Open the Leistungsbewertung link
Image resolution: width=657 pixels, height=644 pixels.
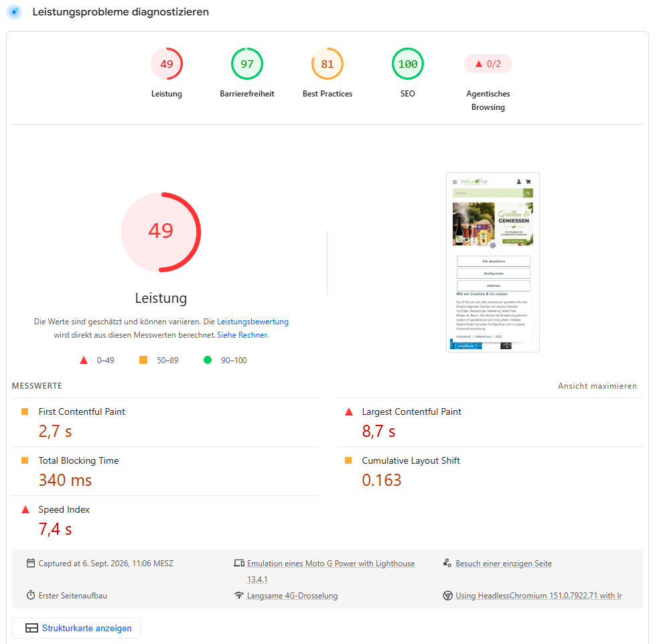(x=252, y=322)
